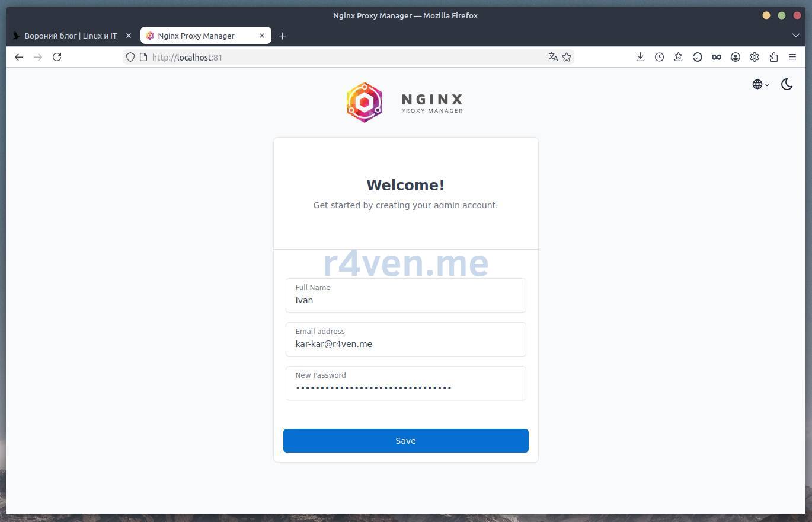Close the Nginx Proxy Manager tab
This screenshot has width=812, height=522.
click(262, 36)
